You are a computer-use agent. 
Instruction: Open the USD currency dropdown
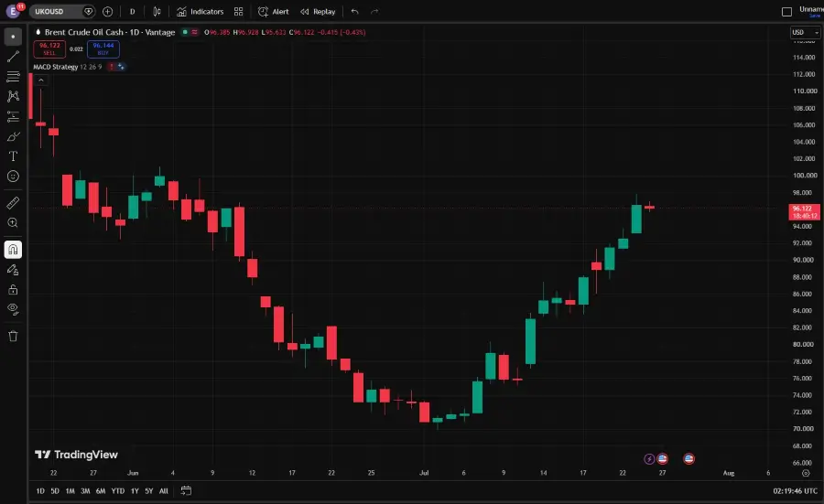[805, 32]
